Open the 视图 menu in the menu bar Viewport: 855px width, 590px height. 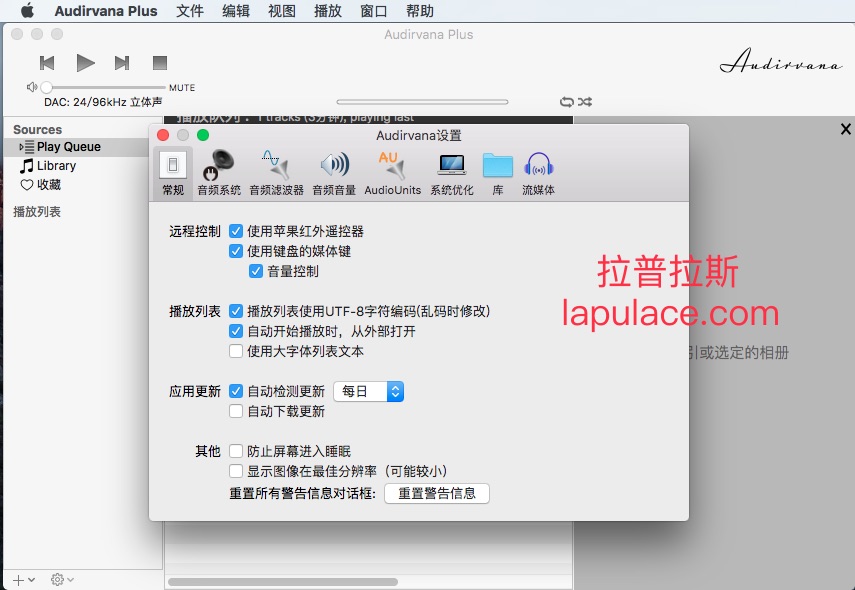[282, 11]
